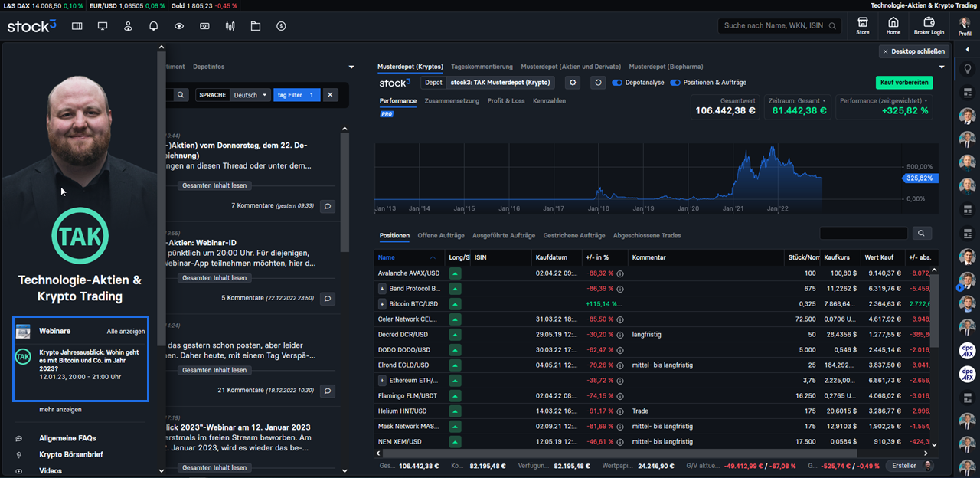Open the monitor/desktop icon in the top toolbar

click(102, 26)
